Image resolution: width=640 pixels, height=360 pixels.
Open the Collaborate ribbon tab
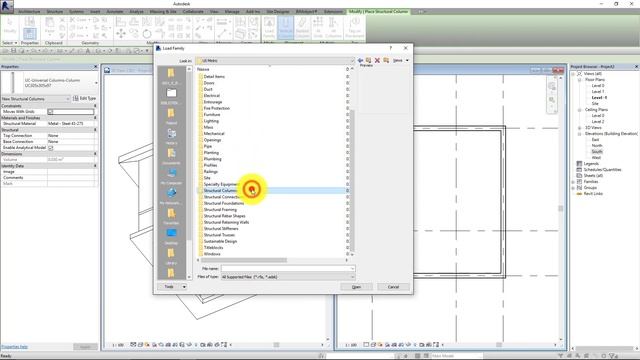(193, 12)
